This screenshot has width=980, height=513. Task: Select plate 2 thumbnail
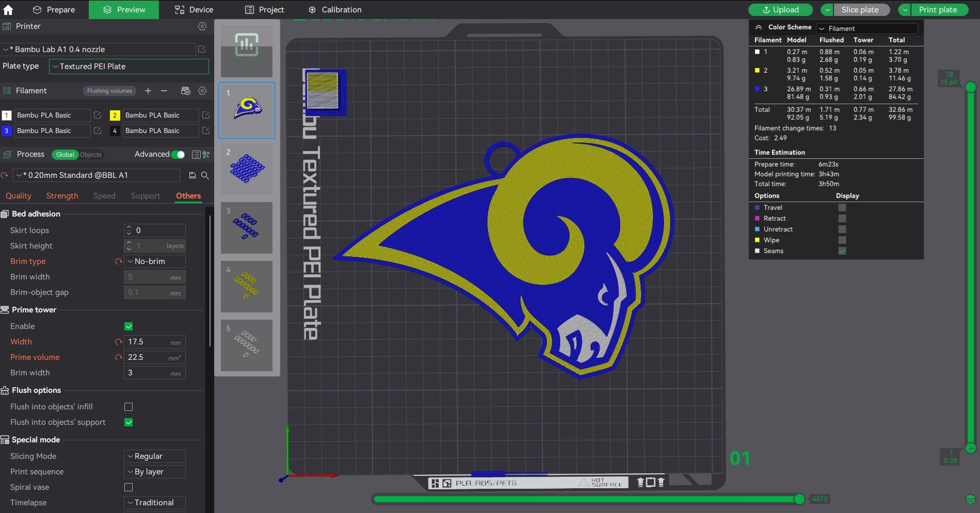(x=247, y=169)
